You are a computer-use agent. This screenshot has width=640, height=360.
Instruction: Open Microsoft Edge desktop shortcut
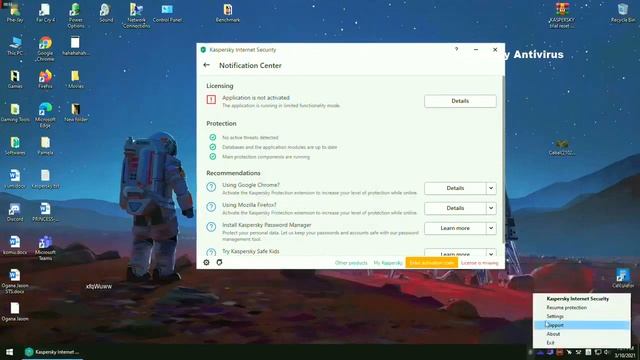(x=45, y=115)
